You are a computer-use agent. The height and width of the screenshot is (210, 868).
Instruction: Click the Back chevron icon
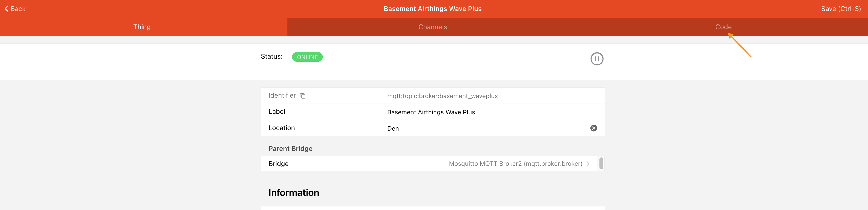[6, 9]
